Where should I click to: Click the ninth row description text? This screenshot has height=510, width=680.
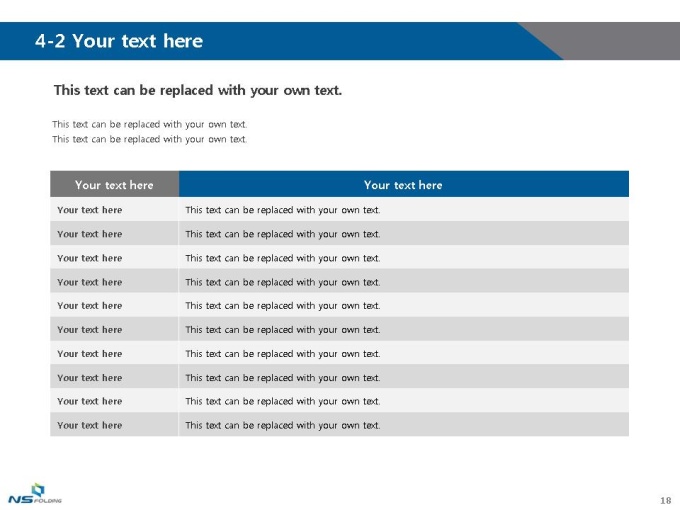[283, 402]
